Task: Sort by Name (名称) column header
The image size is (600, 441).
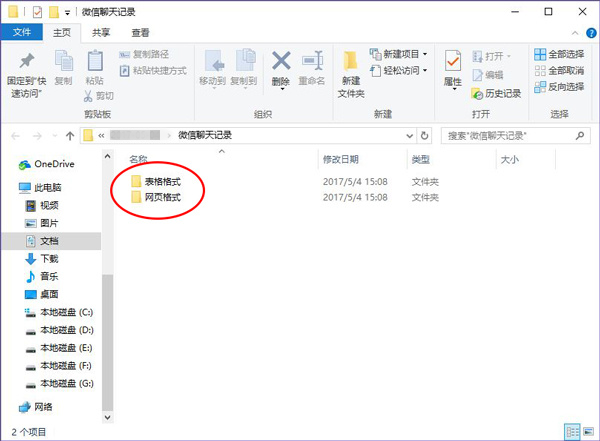Action: (139, 159)
